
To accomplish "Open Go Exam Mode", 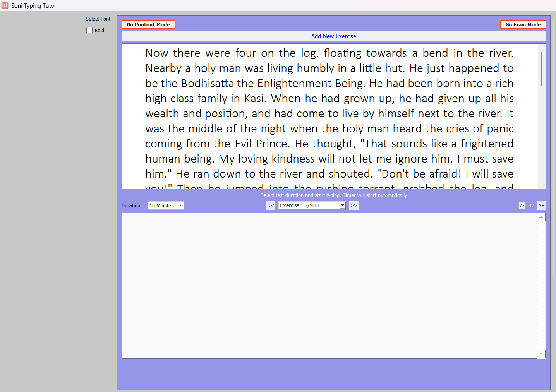I will click(x=523, y=24).
